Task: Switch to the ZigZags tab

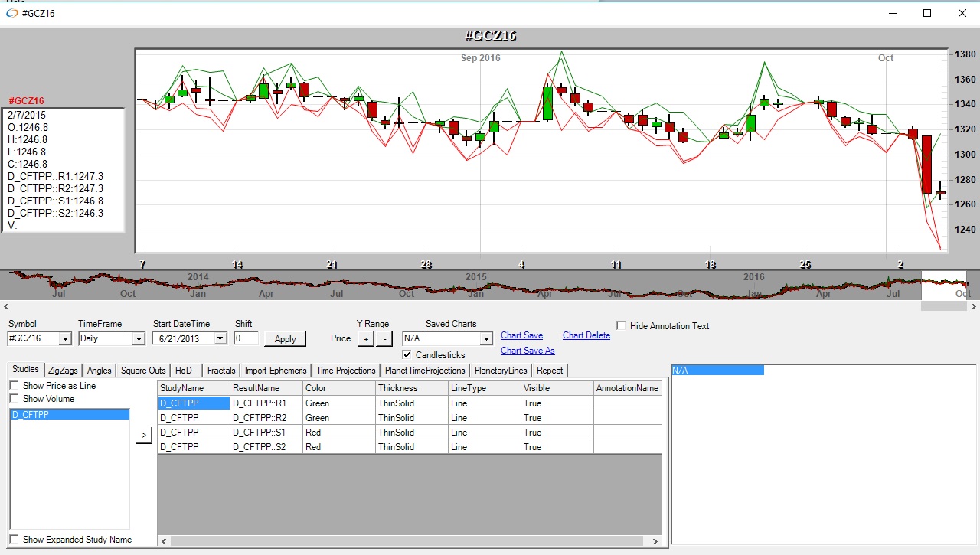Action: pos(63,371)
